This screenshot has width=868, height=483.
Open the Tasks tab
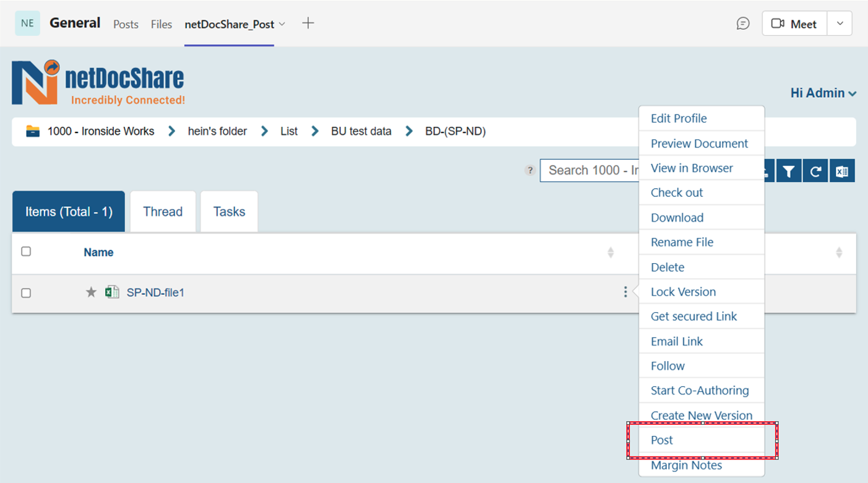pos(230,212)
